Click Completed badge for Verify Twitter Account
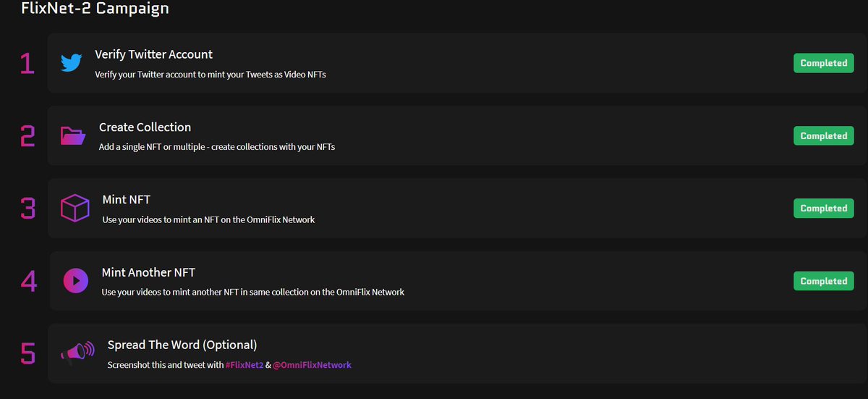The image size is (868, 399). pos(824,63)
